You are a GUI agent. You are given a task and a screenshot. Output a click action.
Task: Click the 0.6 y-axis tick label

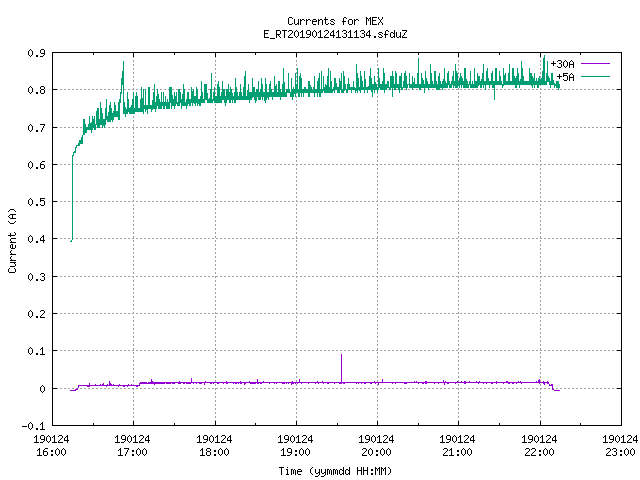(x=37, y=165)
